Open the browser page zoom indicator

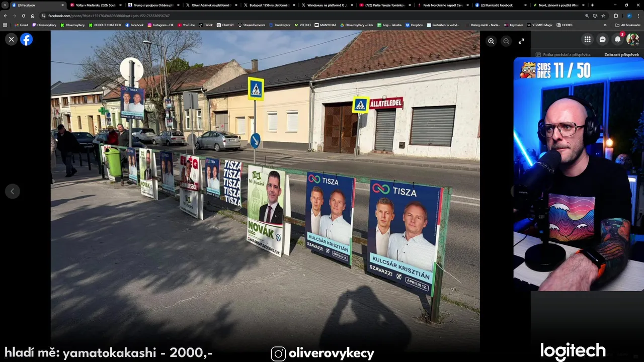(587, 16)
